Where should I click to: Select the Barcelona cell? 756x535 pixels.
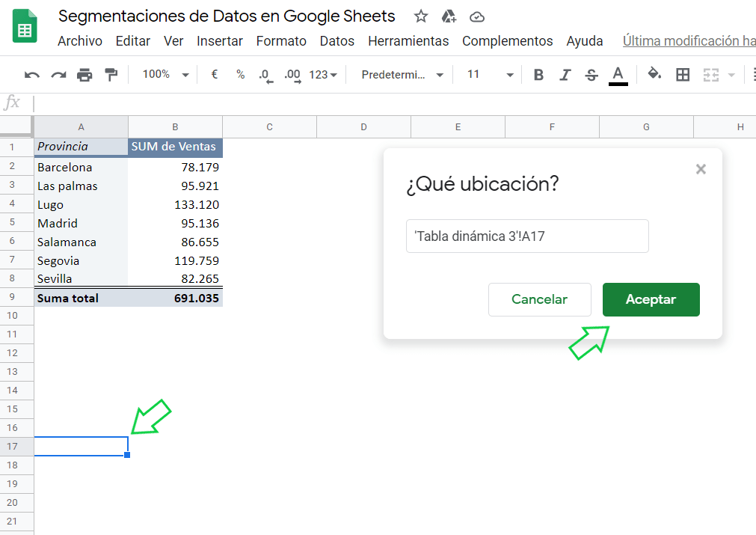pyautogui.click(x=81, y=167)
